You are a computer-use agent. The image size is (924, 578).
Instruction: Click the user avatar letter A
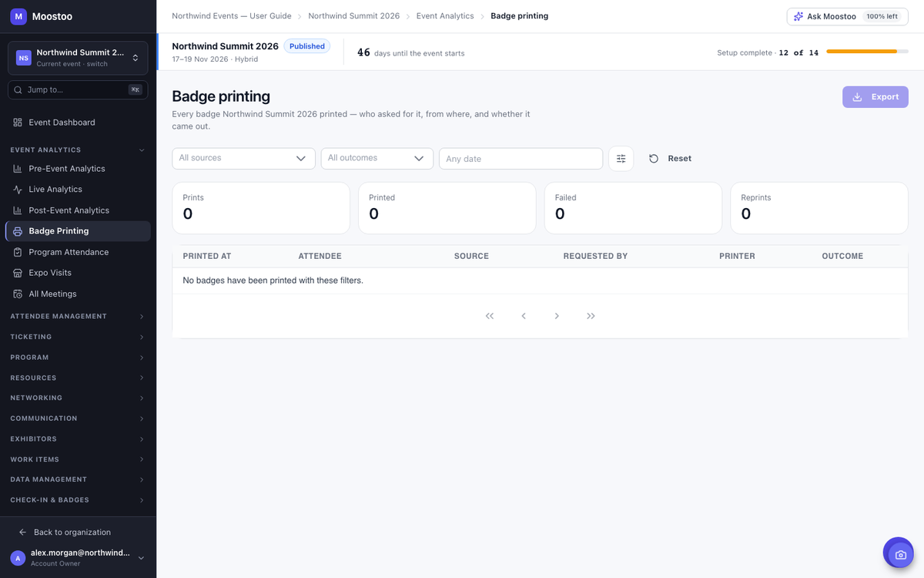(18, 558)
